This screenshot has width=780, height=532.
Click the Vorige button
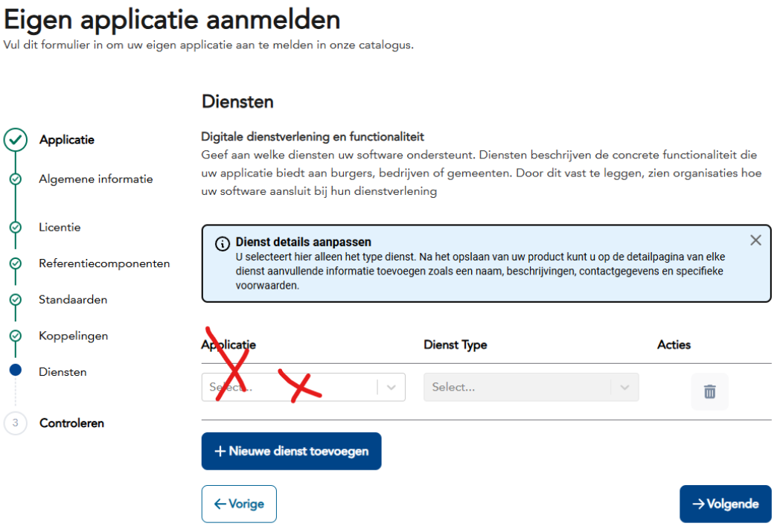click(x=239, y=504)
